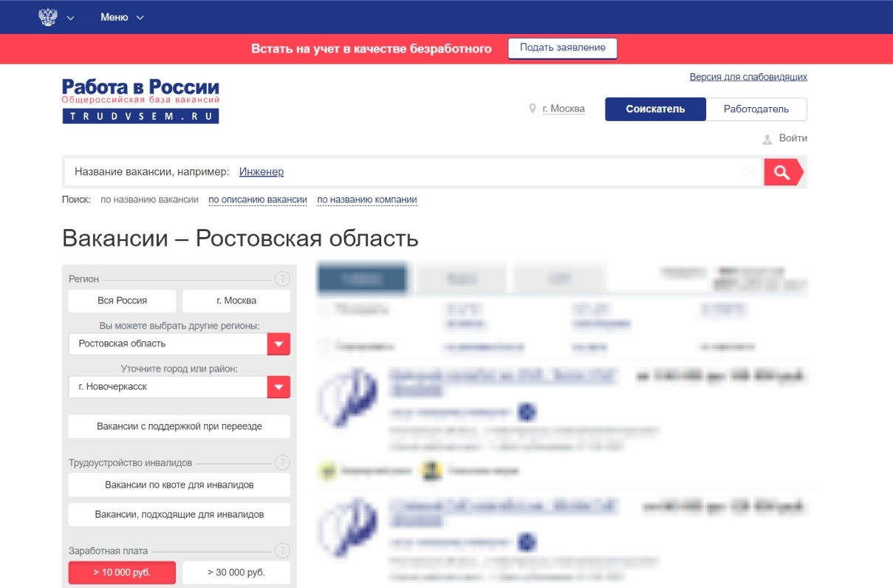The image size is (893, 588).
Task: Click the help icon beside Заработная плата
Action: pos(282,551)
